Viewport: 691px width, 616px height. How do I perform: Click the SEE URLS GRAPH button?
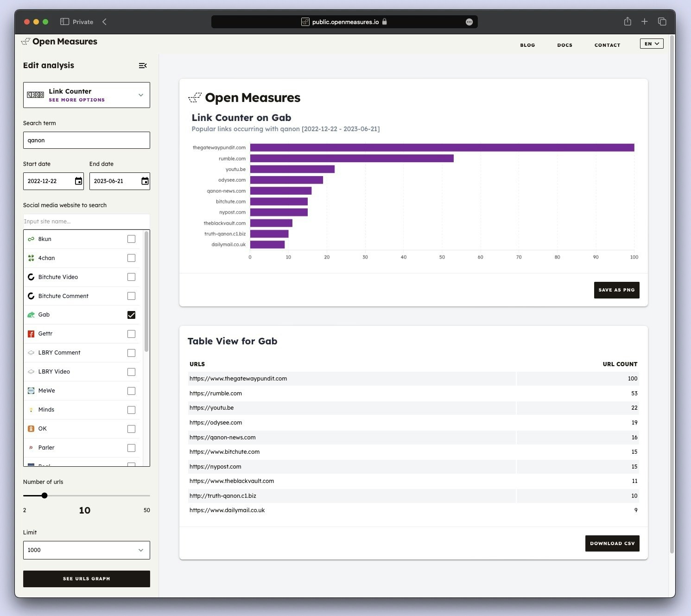pyautogui.click(x=87, y=579)
